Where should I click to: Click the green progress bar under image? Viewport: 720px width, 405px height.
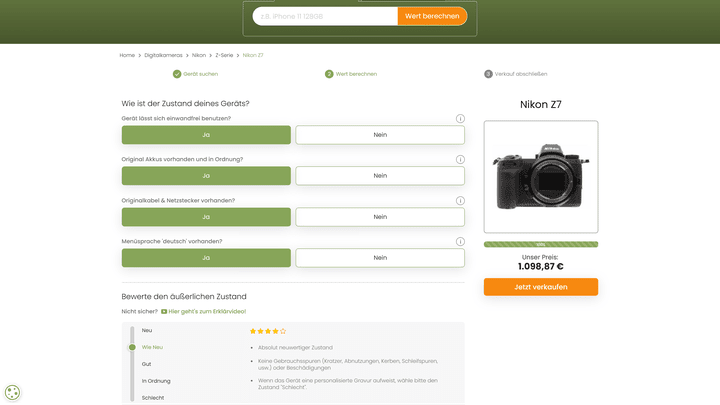coord(541,244)
